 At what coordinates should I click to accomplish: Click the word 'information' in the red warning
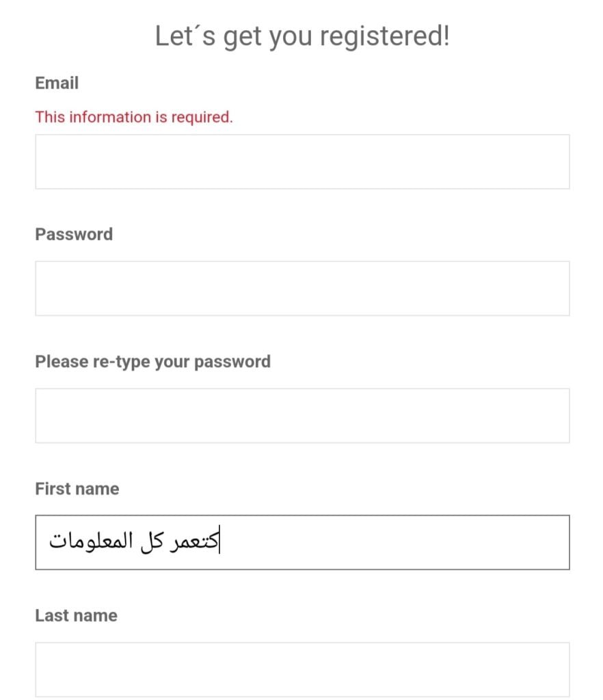pos(110,117)
